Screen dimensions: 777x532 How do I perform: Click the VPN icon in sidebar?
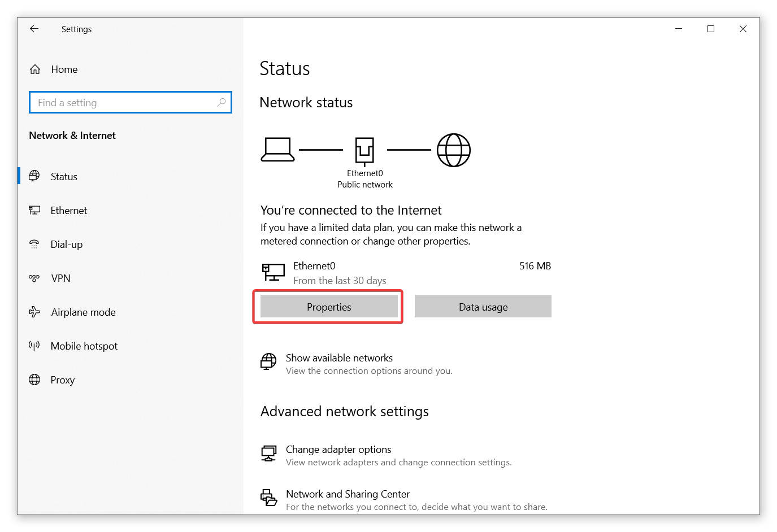[34, 278]
